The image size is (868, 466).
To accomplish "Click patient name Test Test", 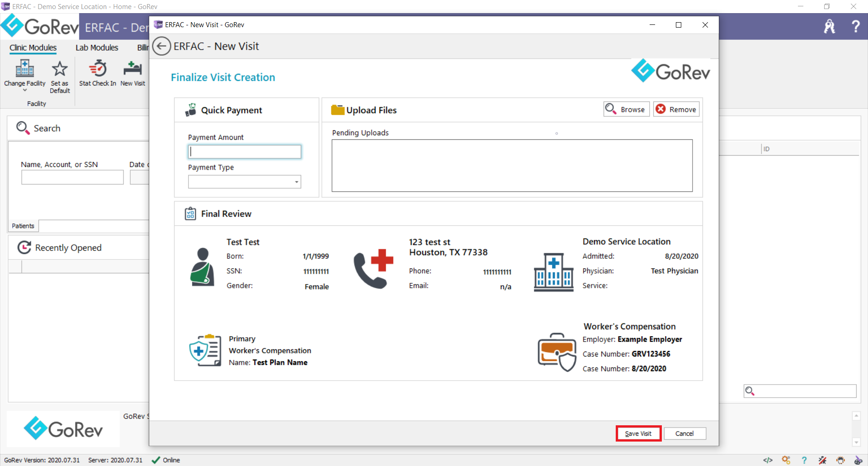I will click(243, 242).
